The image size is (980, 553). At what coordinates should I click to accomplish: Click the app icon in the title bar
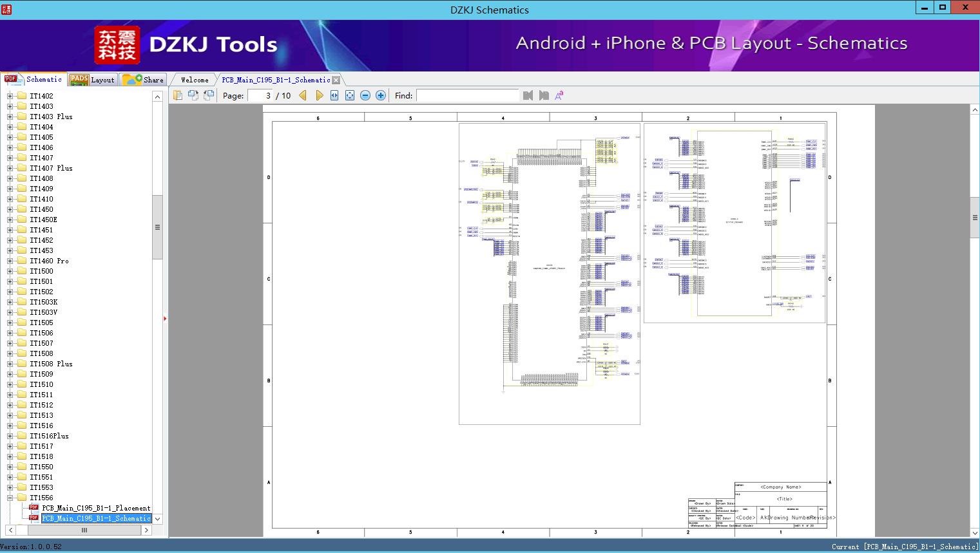6,9
